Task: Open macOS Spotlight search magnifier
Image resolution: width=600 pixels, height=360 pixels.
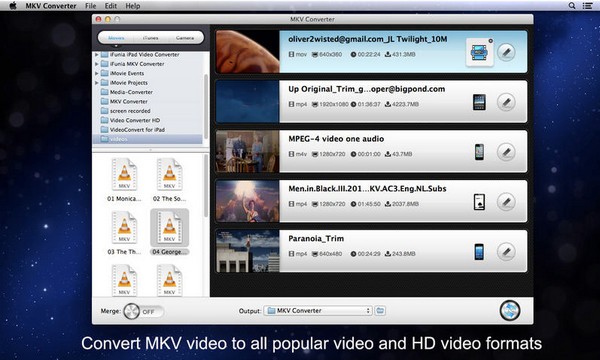Action: coord(572,5)
